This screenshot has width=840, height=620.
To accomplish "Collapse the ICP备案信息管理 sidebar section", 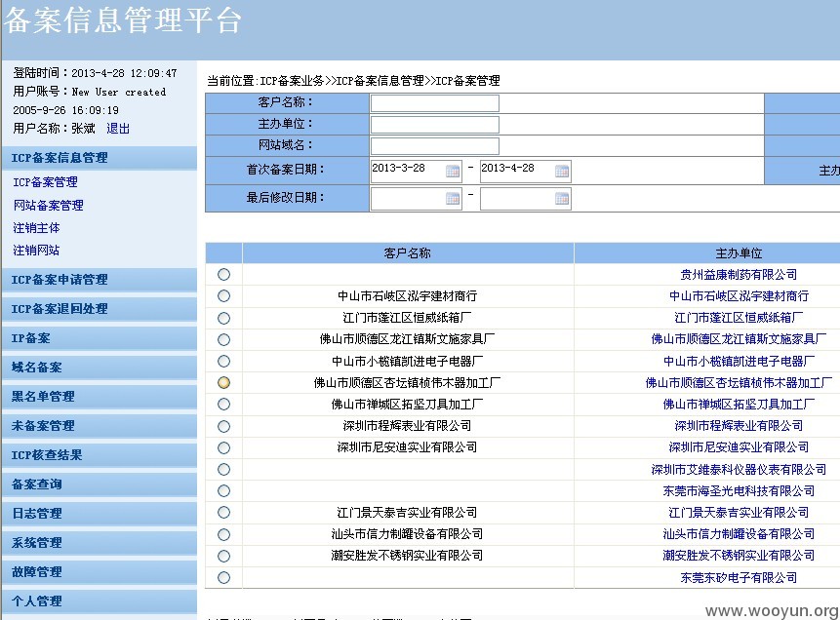I will click(100, 158).
